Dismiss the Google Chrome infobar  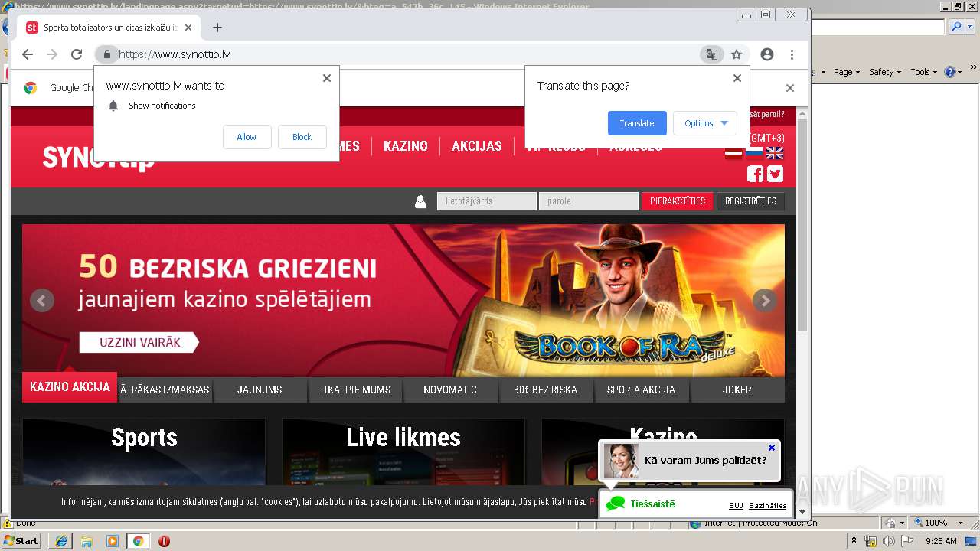point(790,88)
